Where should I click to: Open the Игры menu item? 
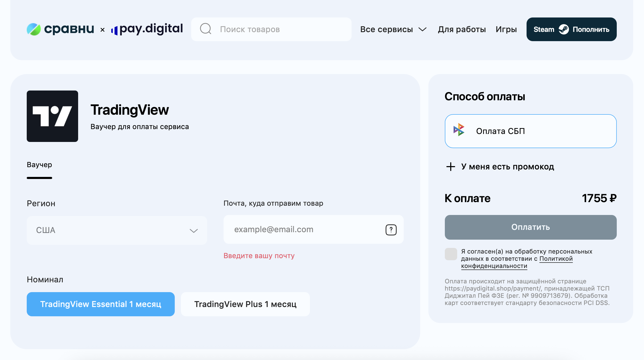point(506,29)
